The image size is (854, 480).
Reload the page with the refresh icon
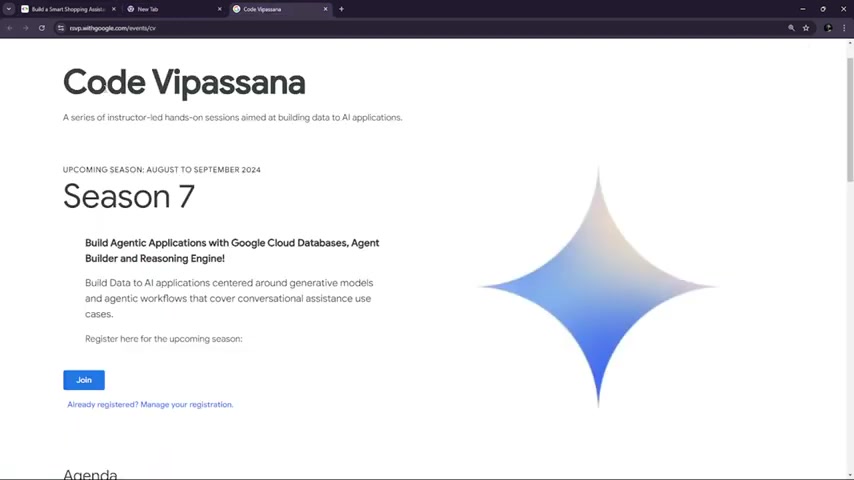(41, 28)
